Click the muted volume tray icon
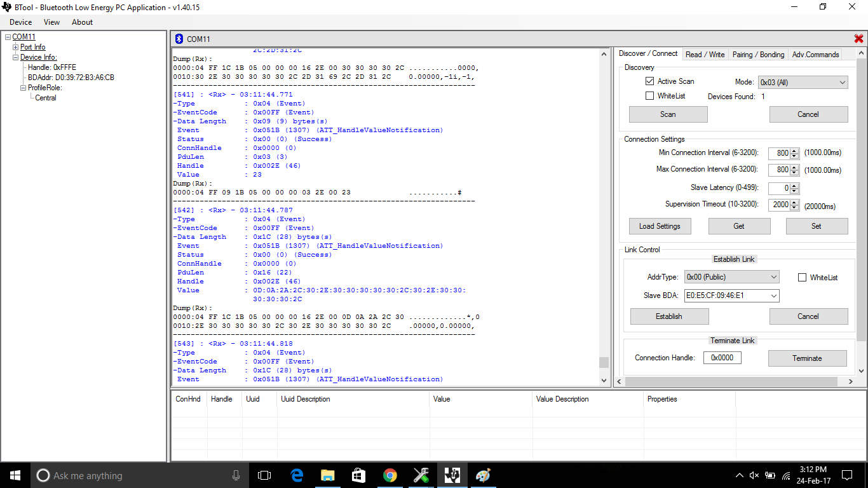Screen dimensions: 868x488 click(754, 475)
